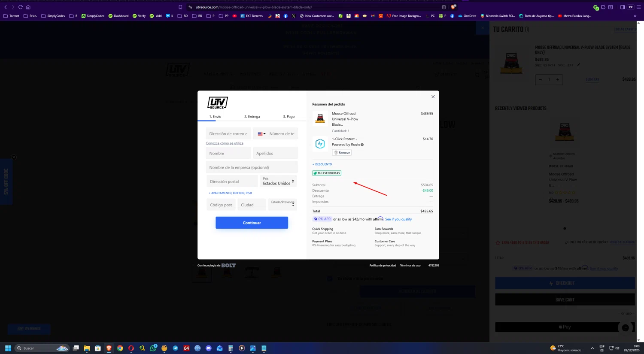Open the SimplyCodes bookmarks folder

point(53,16)
